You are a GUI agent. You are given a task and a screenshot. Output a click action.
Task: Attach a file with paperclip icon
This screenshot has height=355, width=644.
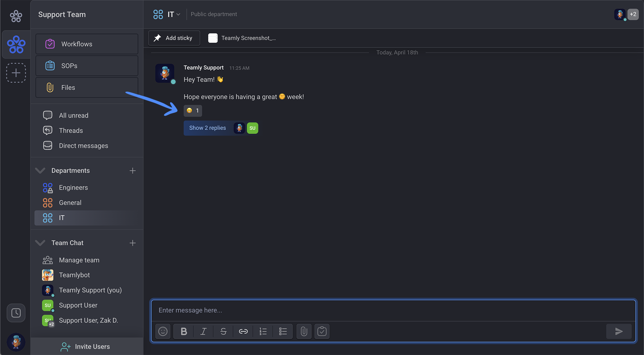coord(304,331)
